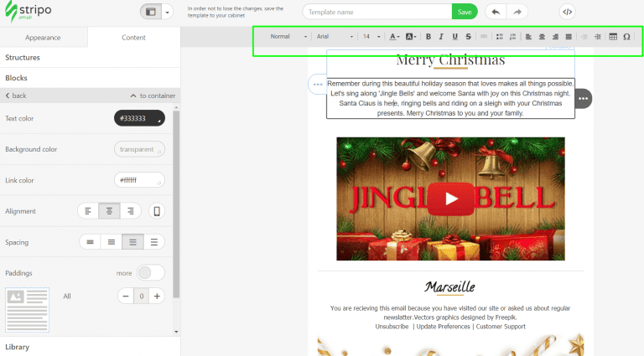
Task: Expand the font size 14 dropdown
Action: coord(370,37)
